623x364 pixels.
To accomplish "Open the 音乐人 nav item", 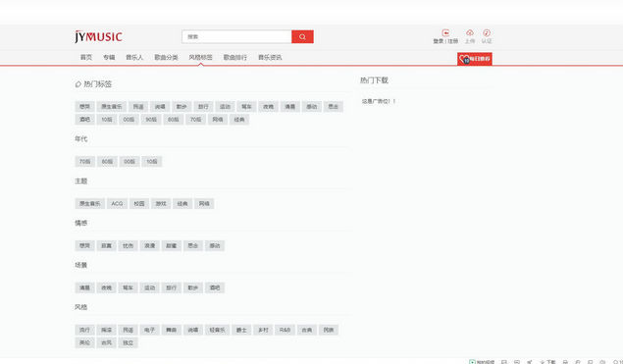I will (x=134, y=57).
